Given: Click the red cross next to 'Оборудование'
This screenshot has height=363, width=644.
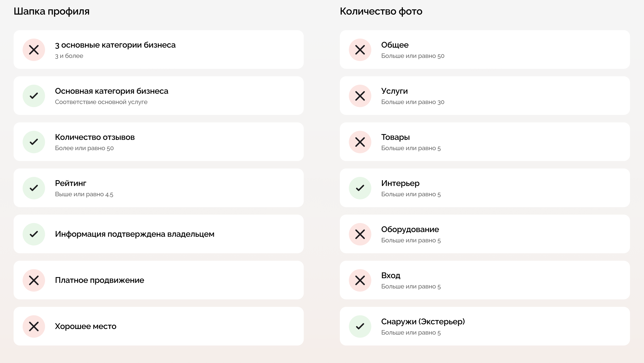Looking at the screenshot, I should [x=360, y=234].
